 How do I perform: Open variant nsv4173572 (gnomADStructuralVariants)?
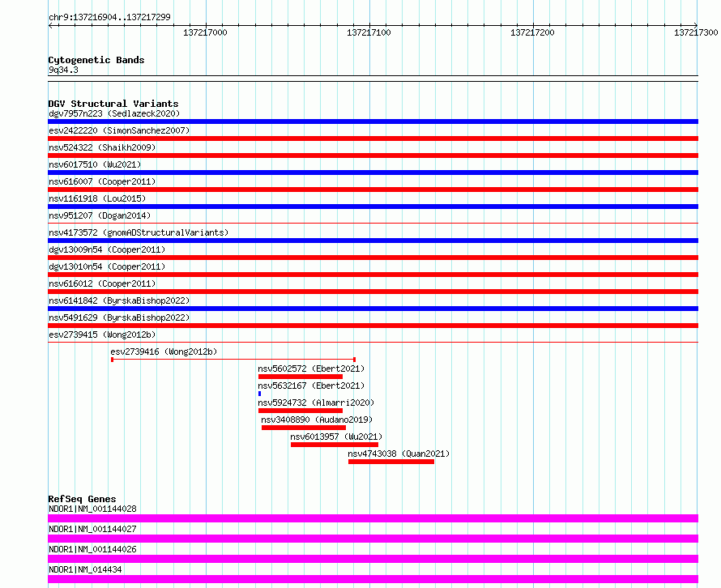click(139, 232)
